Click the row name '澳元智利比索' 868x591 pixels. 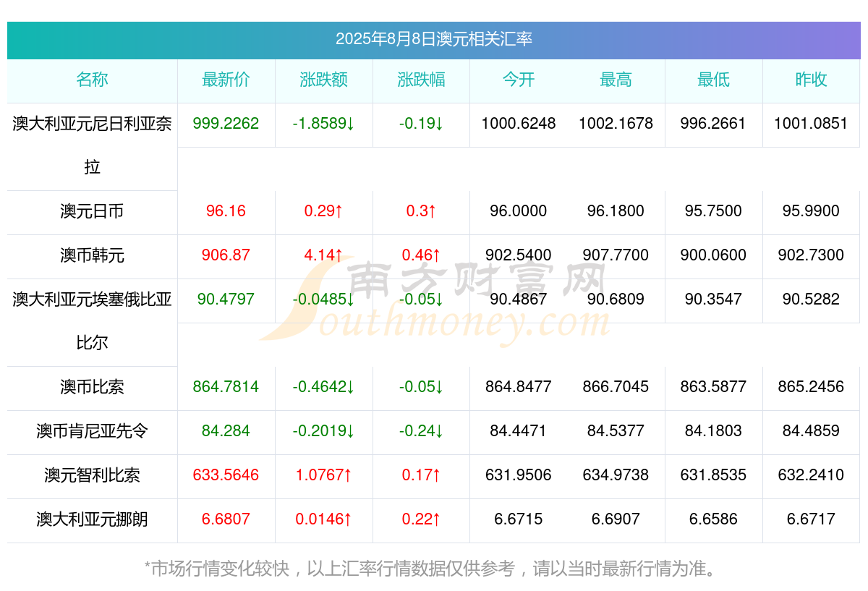[x=93, y=475]
